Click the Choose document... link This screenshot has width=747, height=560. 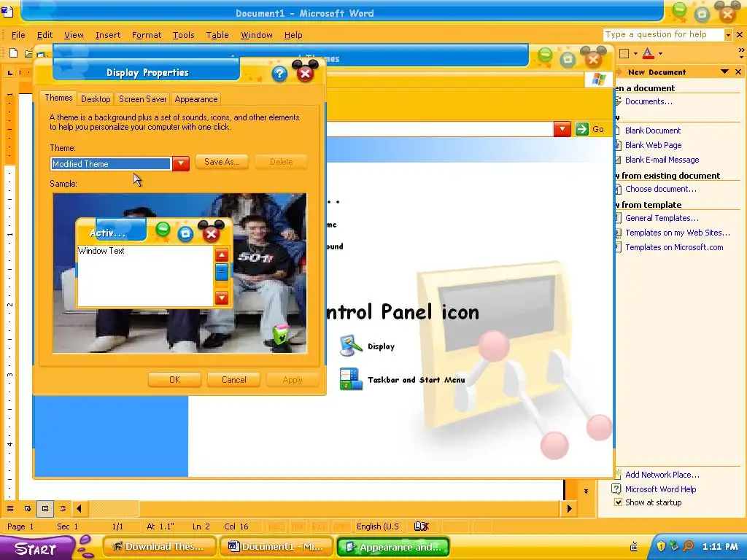[661, 189]
